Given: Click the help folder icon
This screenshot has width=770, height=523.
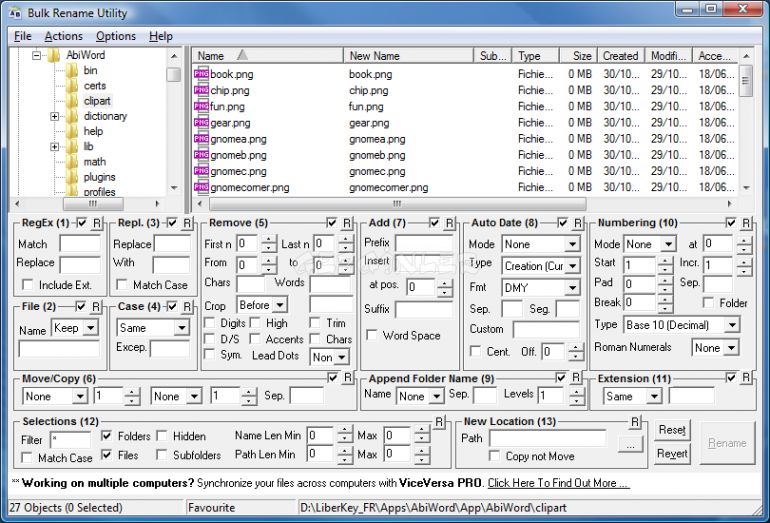Looking at the screenshot, I should 72,131.
